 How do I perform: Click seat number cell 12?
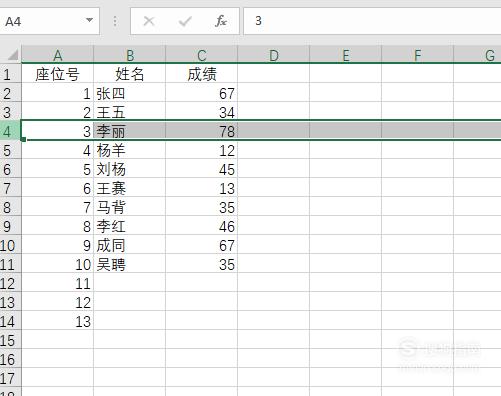pyautogui.click(x=58, y=302)
